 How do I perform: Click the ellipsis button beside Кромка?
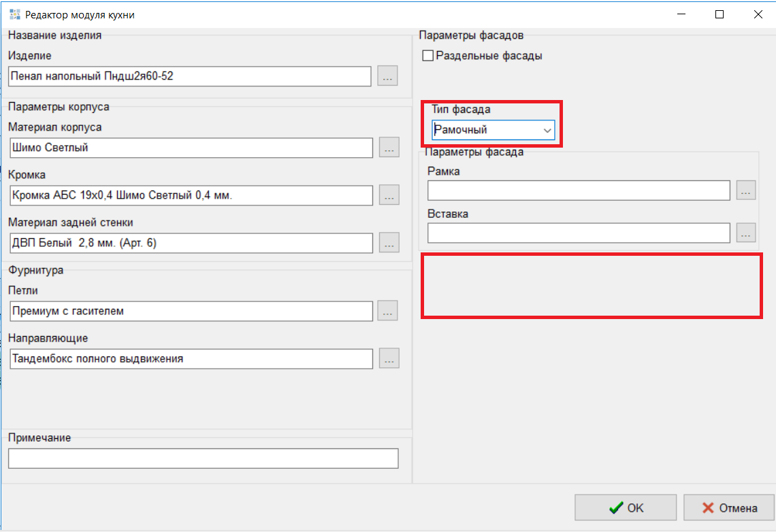389,195
